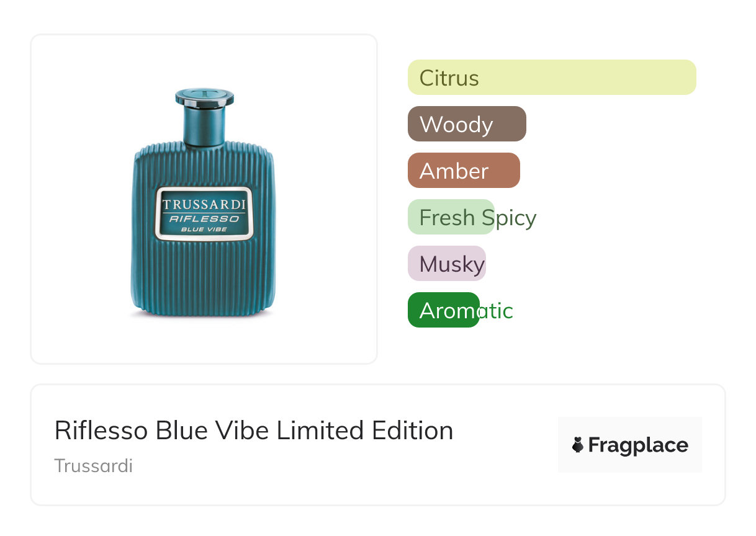
Task: Open the Riflesso Blue Vibe Limited Edition title
Action: [x=253, y=431]
